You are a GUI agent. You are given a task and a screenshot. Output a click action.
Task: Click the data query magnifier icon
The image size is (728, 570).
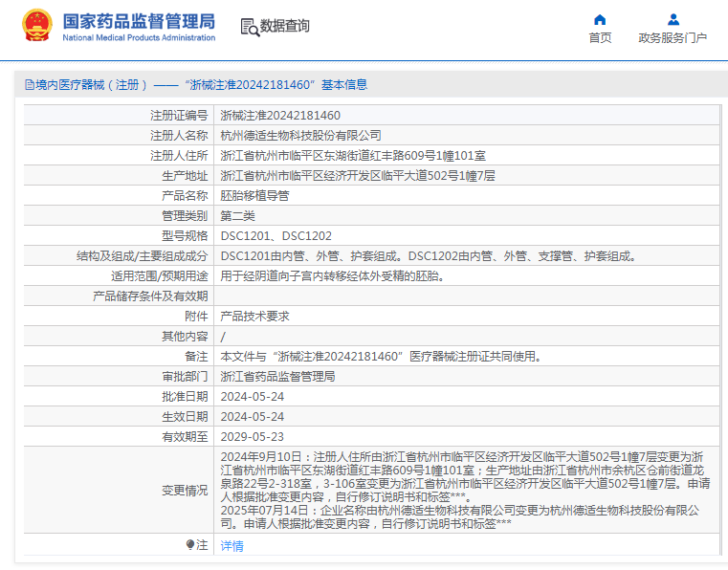250,27
